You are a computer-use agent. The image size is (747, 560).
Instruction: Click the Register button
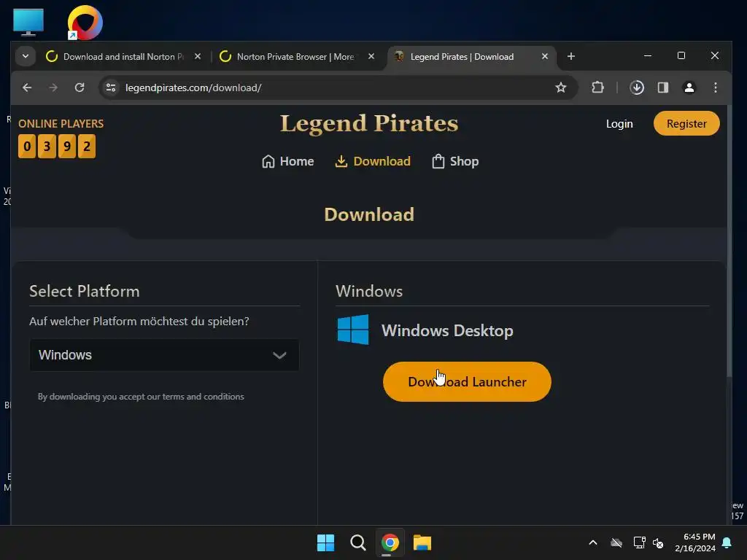pos(686,123)
